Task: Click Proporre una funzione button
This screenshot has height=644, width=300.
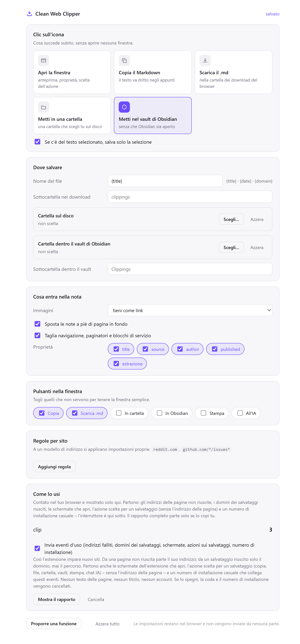Action: [x=53, y=624]
